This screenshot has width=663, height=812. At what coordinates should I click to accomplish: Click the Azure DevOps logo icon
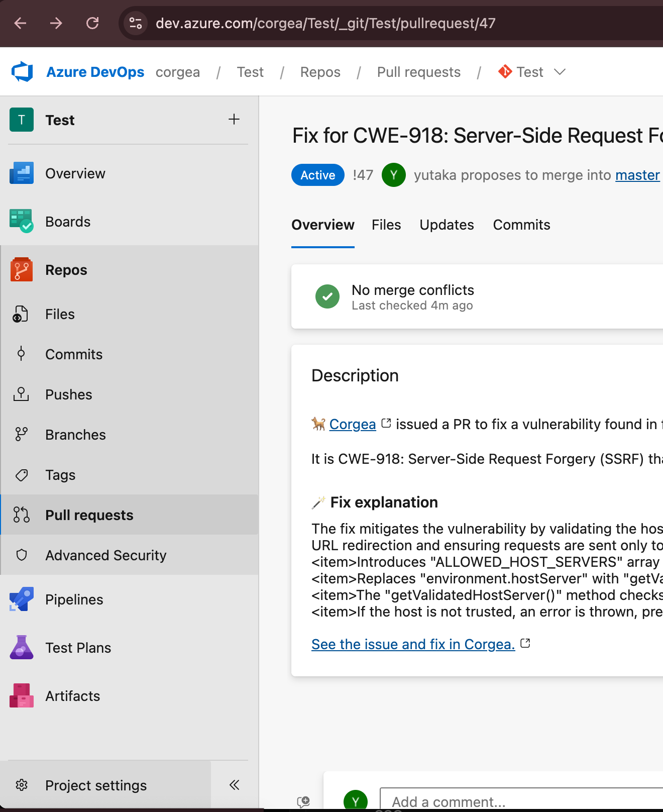point(22,72)
